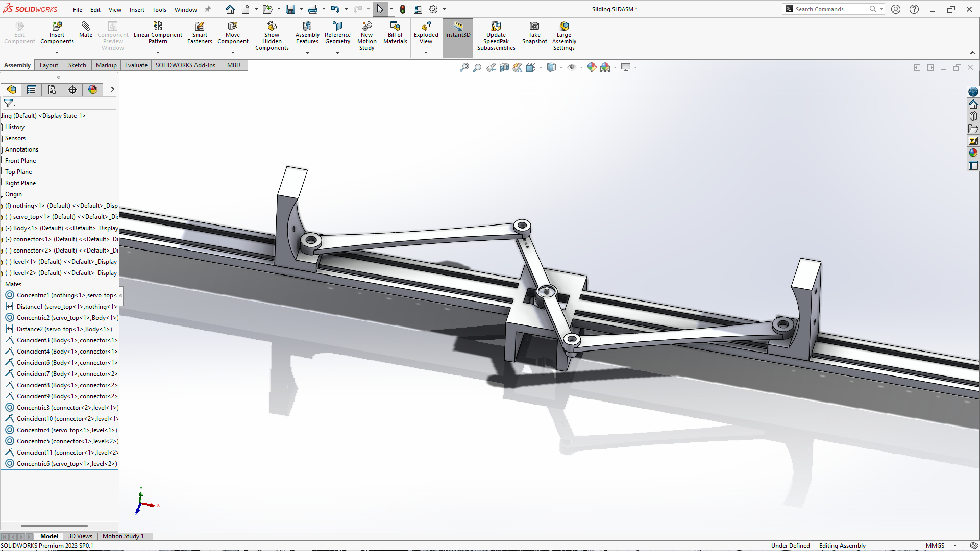Screen dimensions: 980x551
Task: Click the Bill of Materials icon
Action: click(395, 27)
